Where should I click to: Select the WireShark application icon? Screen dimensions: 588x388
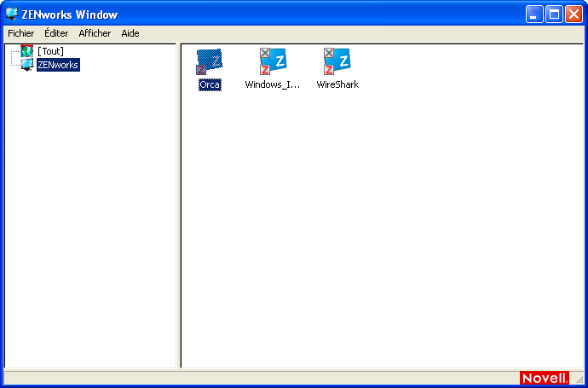[337, 61]
